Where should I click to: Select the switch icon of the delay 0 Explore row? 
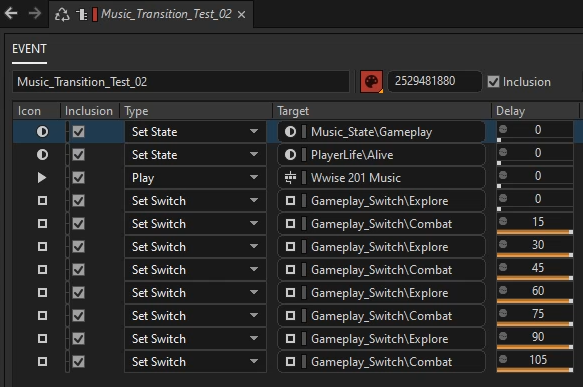(42, 201)
